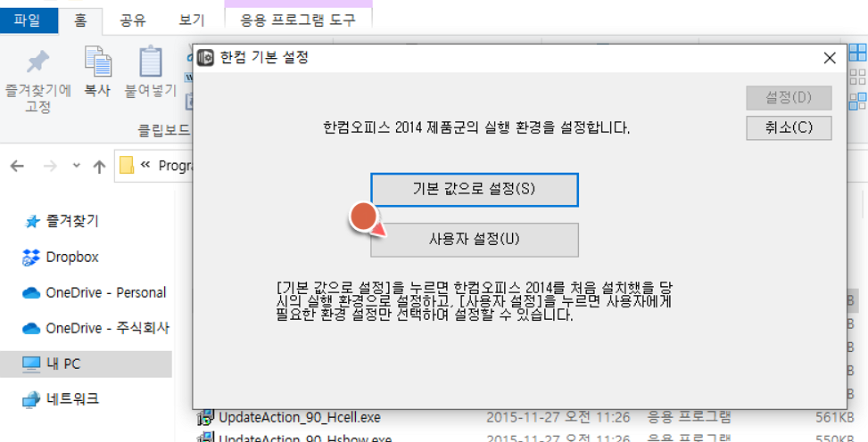Click the Explorer address bar path field
This screenshot has width=868, height=442.
coord(155,166)
